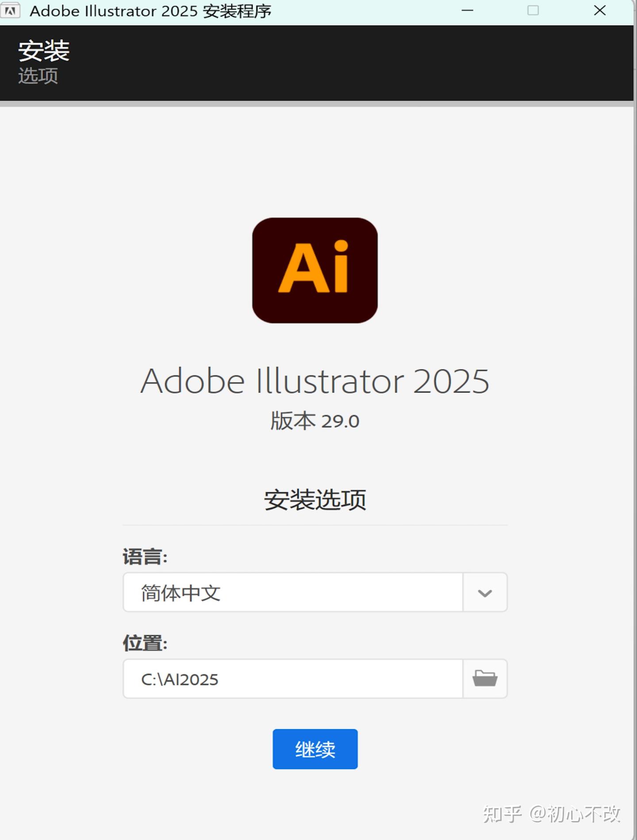Open the folder browser for install location
Image resolution: width=637 pixels, height=840 pixels.
point(485,678)
